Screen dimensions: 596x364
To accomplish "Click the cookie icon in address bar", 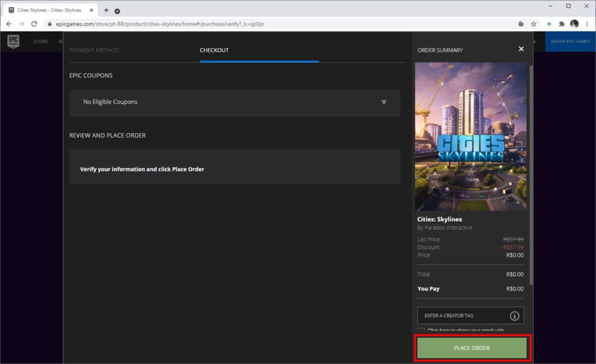I will click(521, 24).
